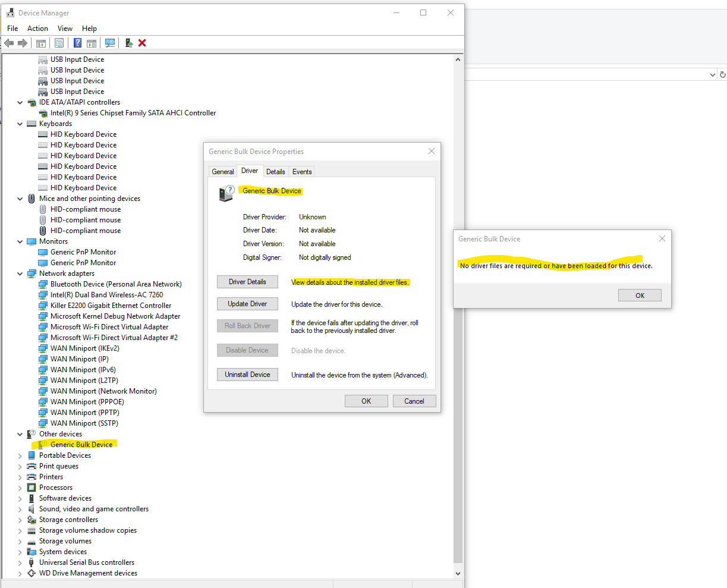Click OK in the Properties dialog

point(366,401)
